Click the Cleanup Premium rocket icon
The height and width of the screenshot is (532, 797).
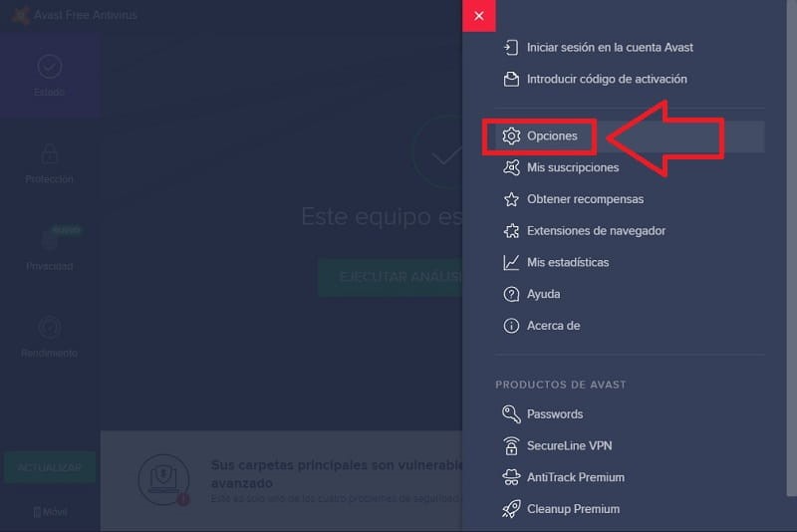(511, 509)
